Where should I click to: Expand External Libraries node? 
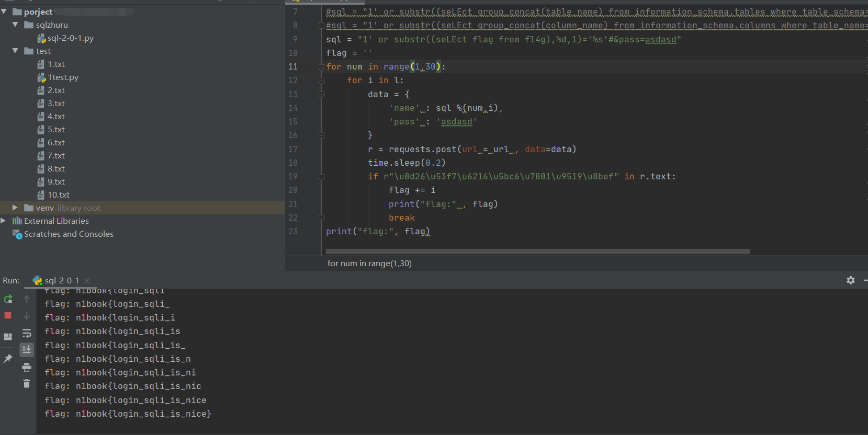[x=3, y=221]
